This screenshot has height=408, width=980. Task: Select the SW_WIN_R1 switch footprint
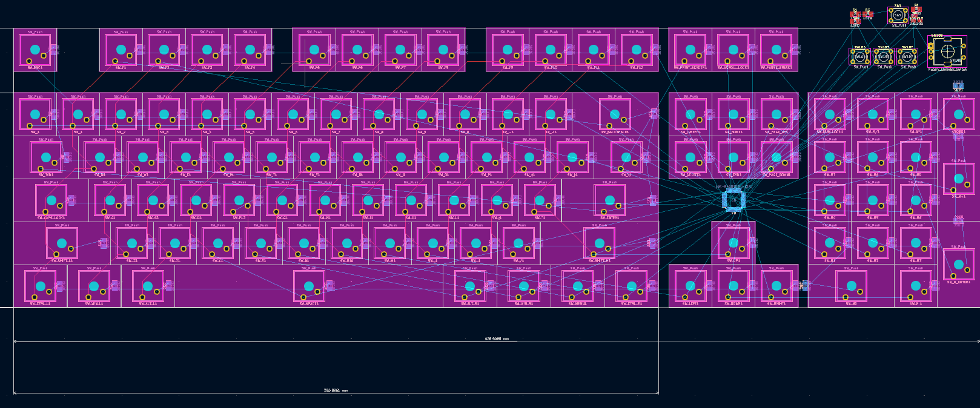click(524, 286)
